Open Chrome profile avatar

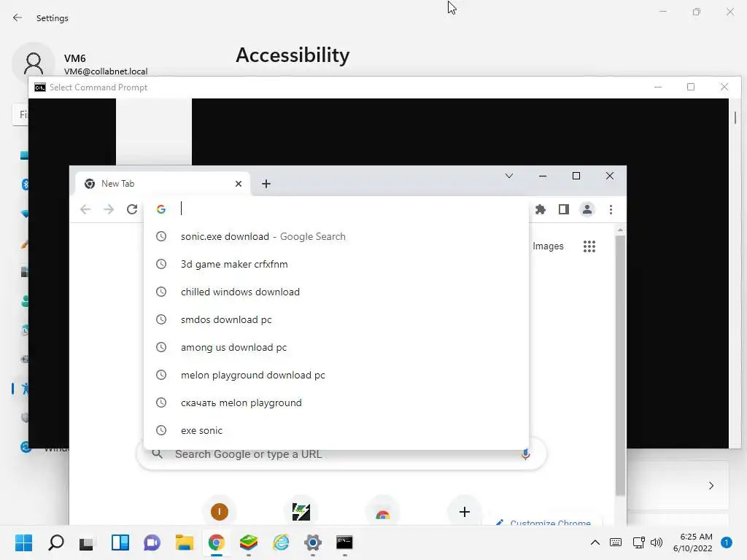click(587, 209)
